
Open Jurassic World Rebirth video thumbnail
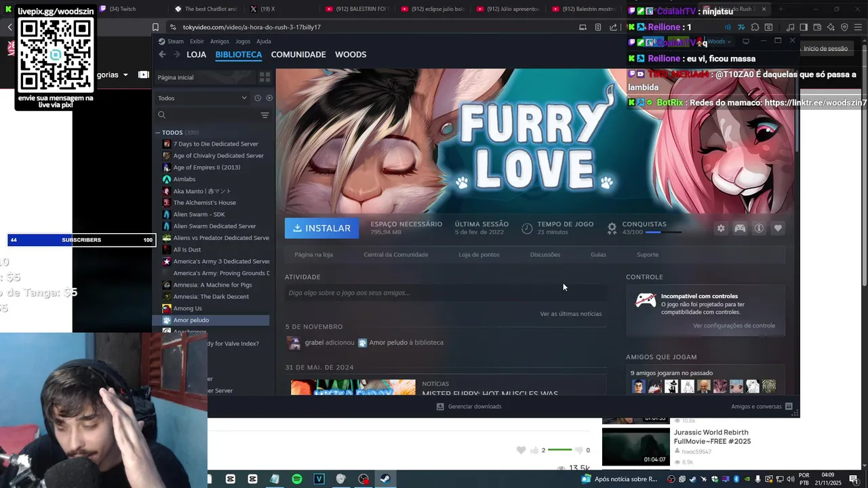635,447
